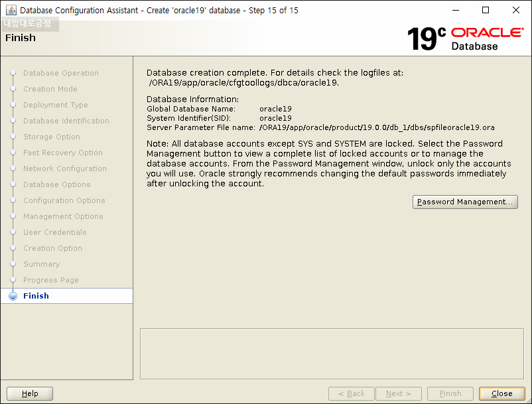Screen dimensions: 532x404
Task: Click the 'Database Information:' heading
Action: (193, 99)
